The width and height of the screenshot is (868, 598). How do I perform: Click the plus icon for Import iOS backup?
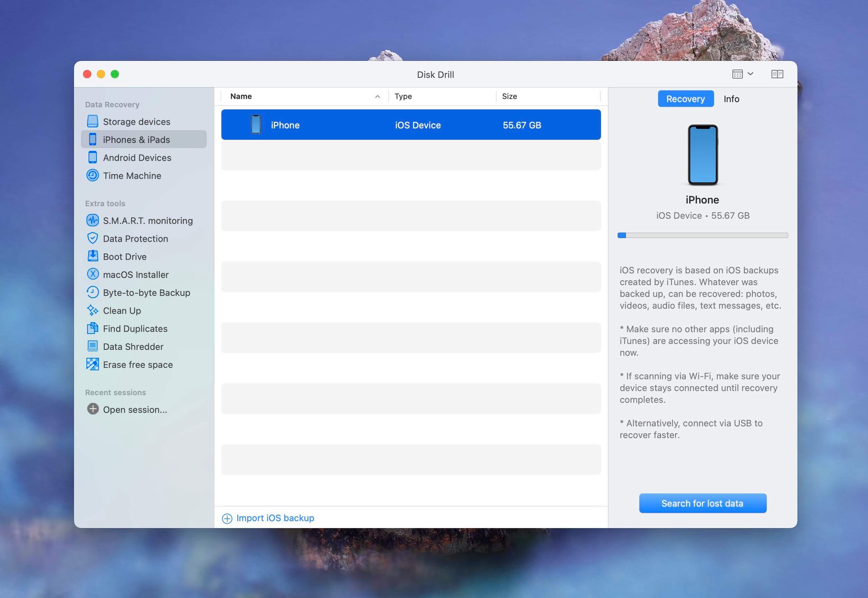point(227,518)
